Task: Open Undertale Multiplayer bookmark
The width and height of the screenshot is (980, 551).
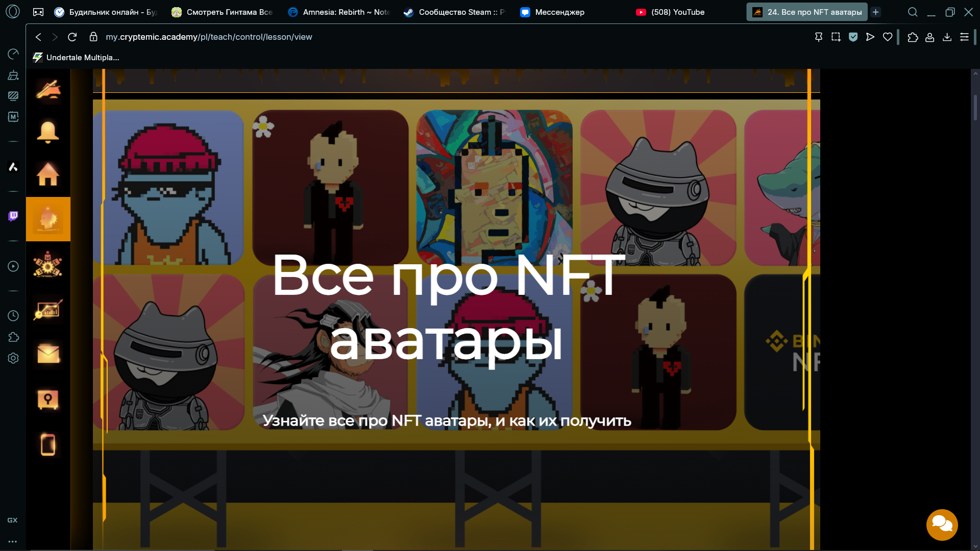Action: pyautogui.click(x=76, y=58)
